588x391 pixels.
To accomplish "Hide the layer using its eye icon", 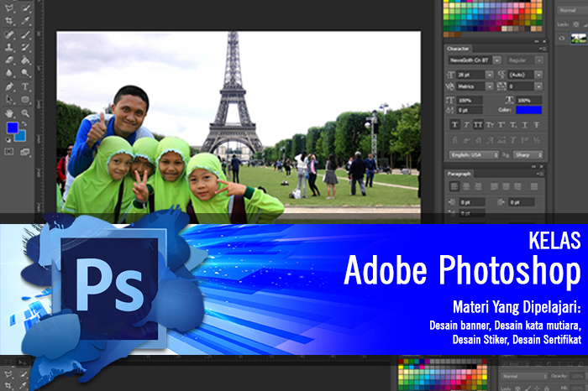I will tap(562, 39).
